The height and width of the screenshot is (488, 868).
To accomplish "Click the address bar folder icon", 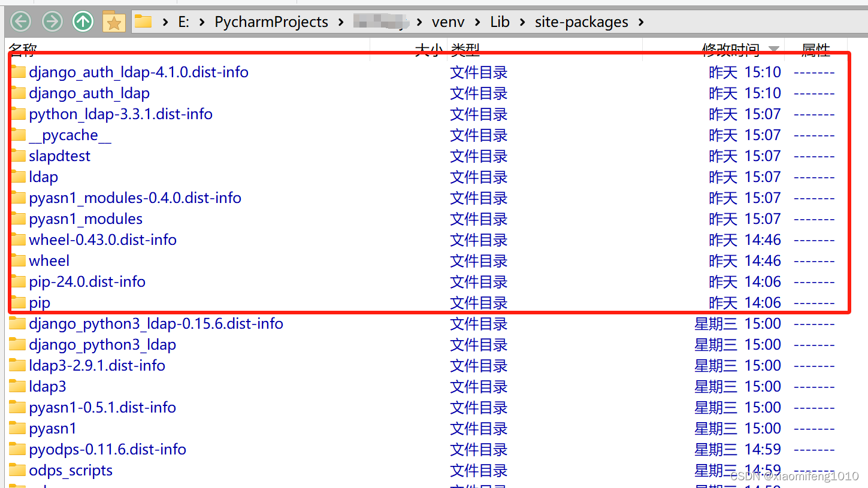I will click(143, 22).
